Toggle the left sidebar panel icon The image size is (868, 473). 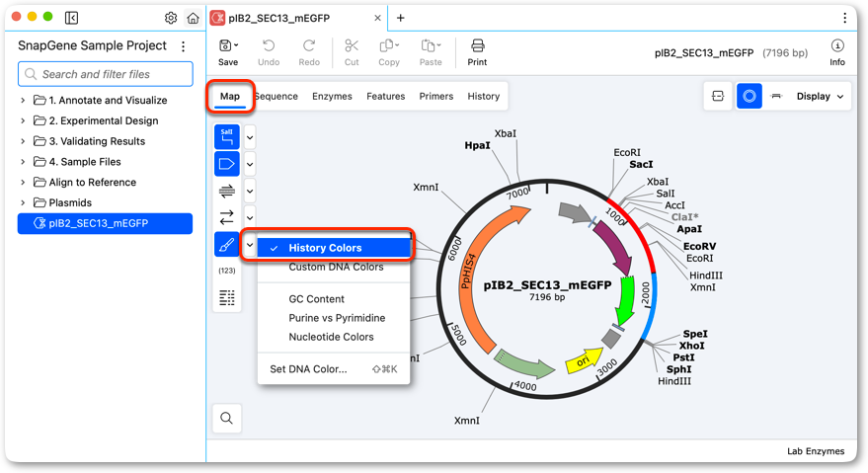pyautogui.click(x=71, y=18)
